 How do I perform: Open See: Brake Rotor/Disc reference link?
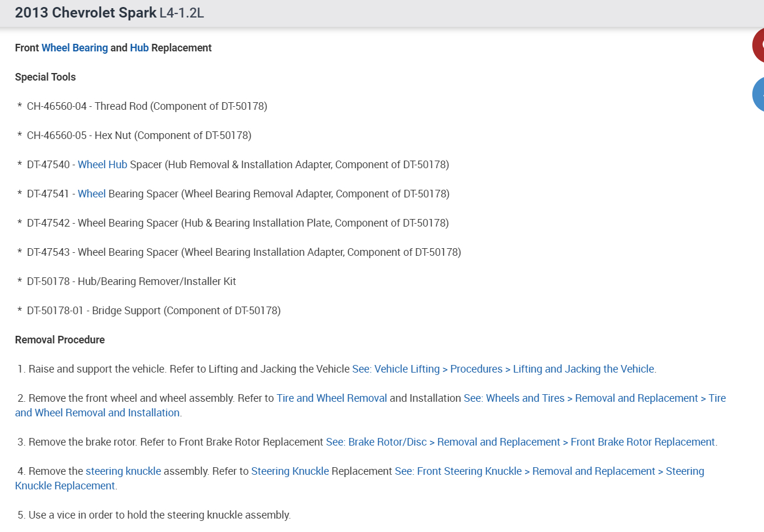tap(520, 442)
